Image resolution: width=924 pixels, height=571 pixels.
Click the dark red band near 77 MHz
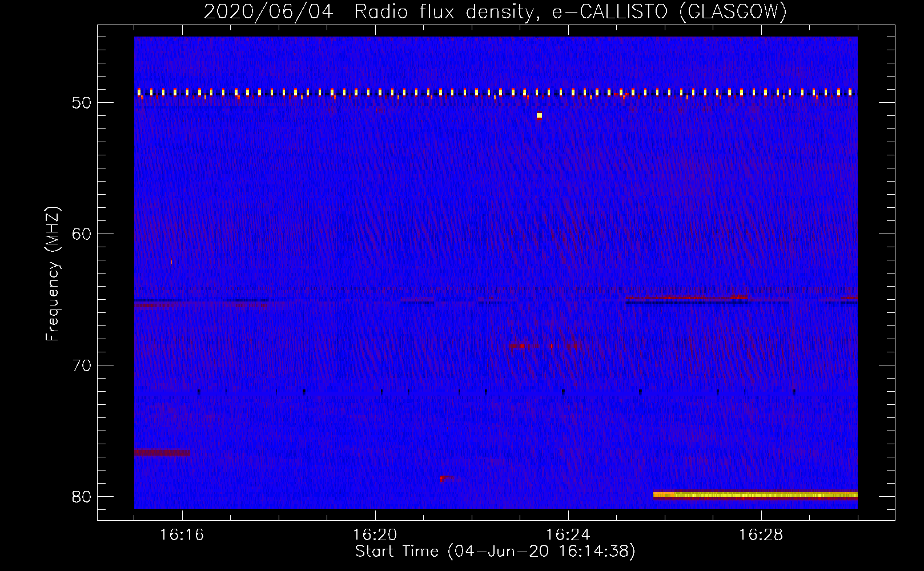coord(162,453)
